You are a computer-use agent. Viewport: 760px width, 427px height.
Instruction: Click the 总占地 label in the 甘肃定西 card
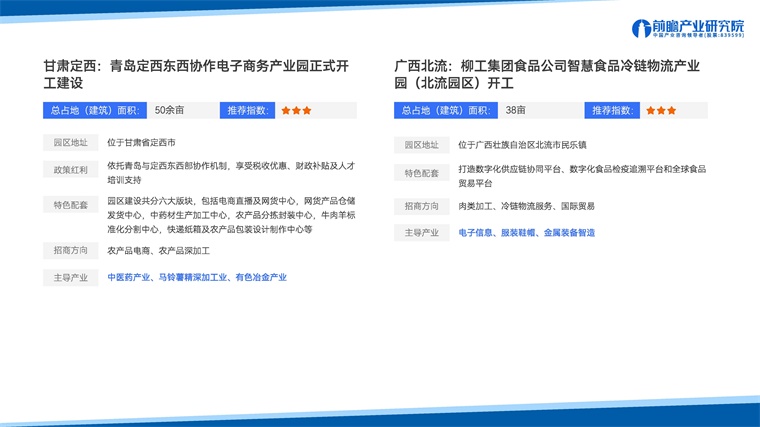point(95,111)
